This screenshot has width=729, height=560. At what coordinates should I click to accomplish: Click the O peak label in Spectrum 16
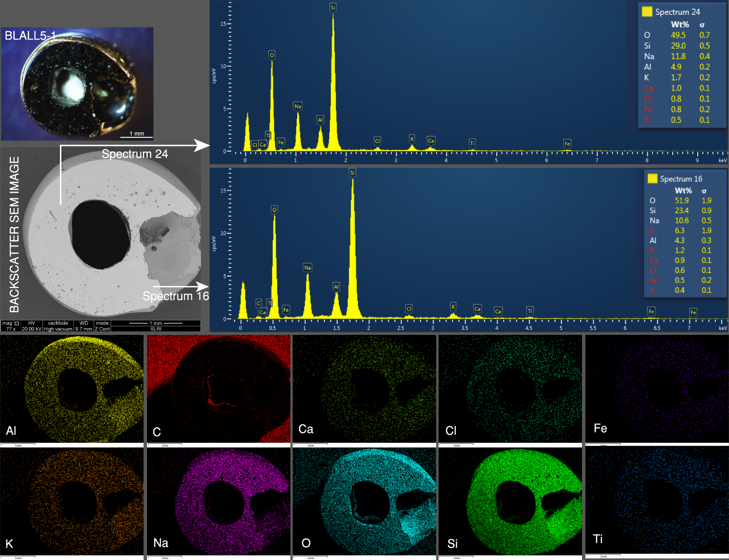coord(274,210)
